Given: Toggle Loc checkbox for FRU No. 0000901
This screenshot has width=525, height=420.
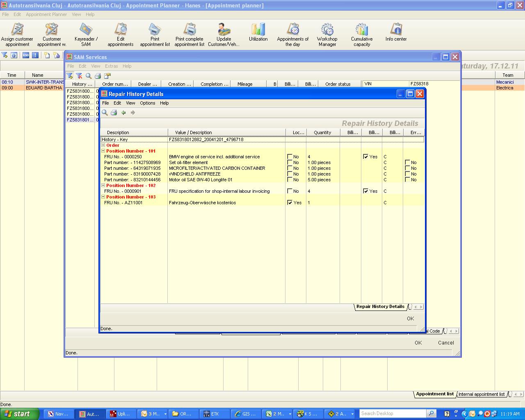Looking at the screenshot, I should click(290, 191).
